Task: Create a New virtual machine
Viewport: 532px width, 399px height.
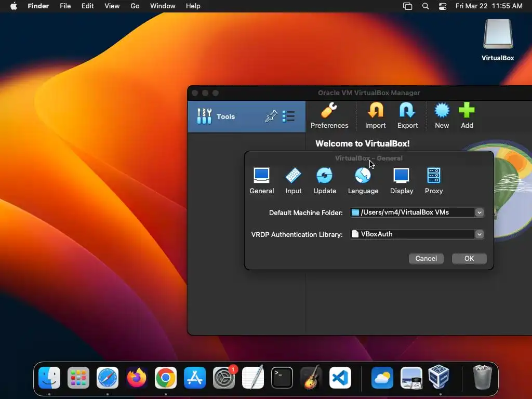Action: click(442, 116)
